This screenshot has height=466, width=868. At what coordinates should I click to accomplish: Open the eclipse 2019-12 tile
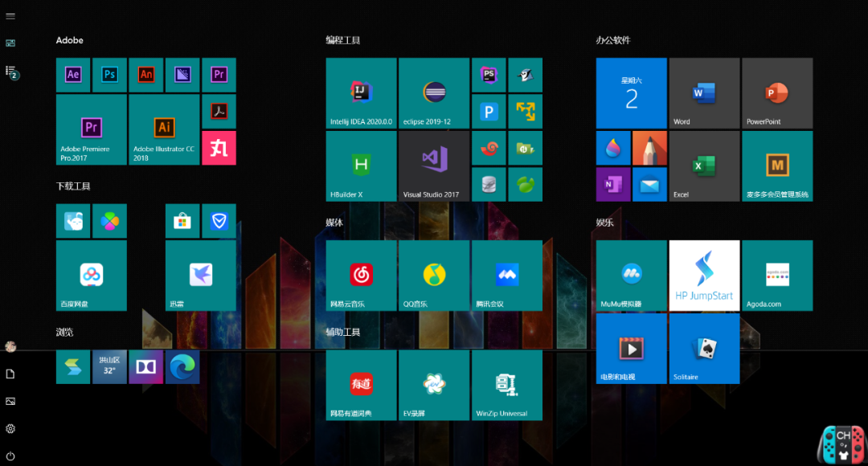[435, 93]
